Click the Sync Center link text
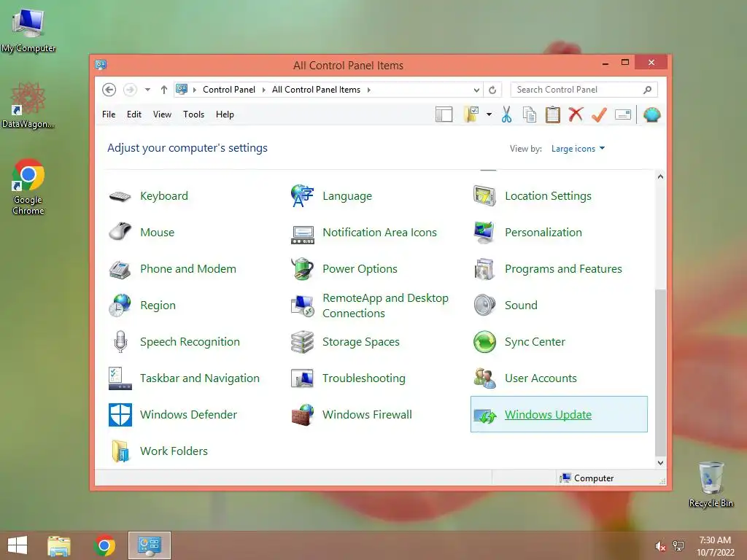The width and height of the screenshot is (747, 560). (535, 342)
